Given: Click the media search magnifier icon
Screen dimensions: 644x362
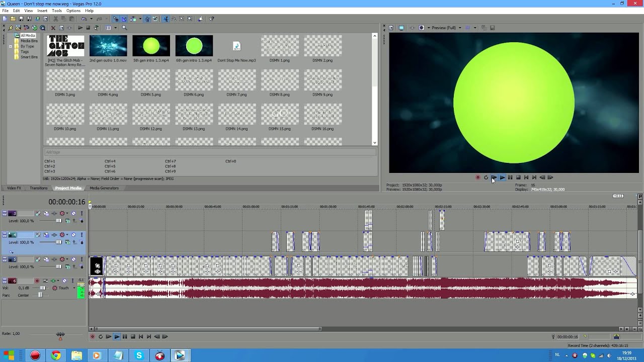Looking at the screenshot, I should [124, 28].
